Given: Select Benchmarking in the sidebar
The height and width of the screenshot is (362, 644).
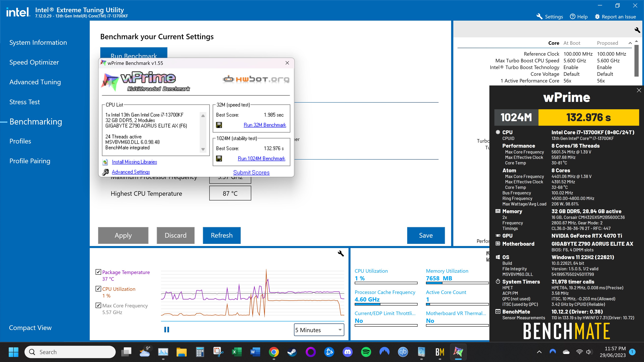Looking at the screenshot, I should pos(36,122).
